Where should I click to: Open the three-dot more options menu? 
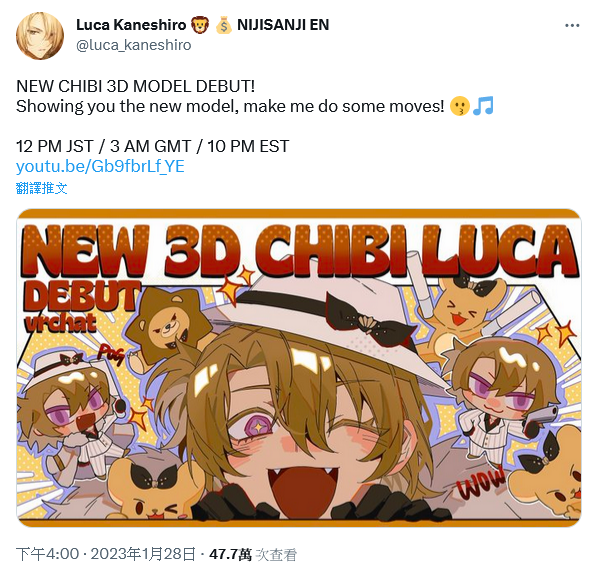[x=572, y=26]
